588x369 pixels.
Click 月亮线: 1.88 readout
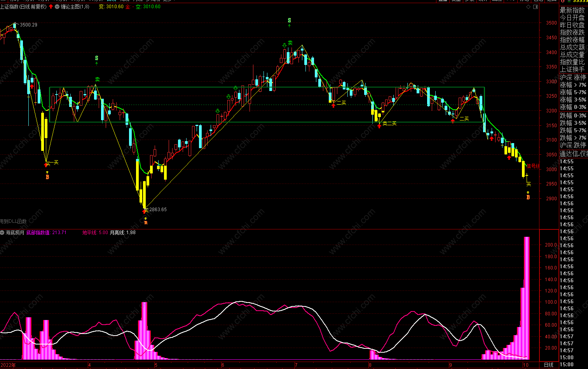pyautogui.click(x=123, y=233)
